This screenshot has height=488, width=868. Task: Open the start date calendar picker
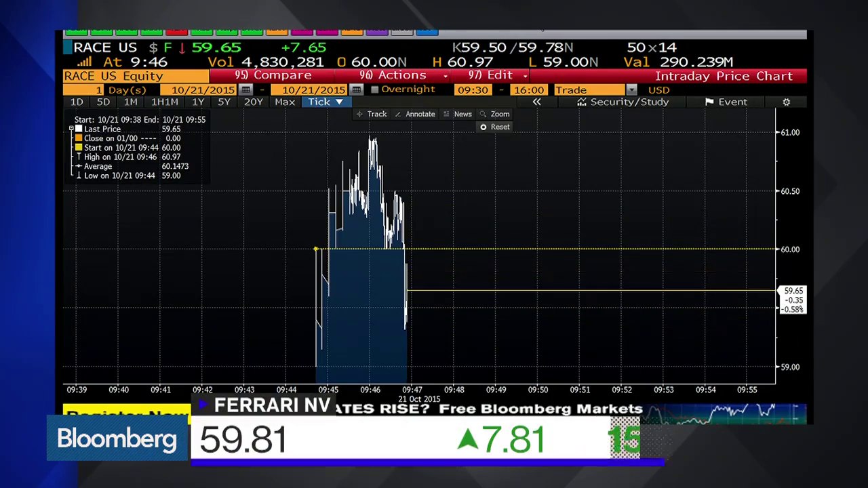tap(246, 89)
